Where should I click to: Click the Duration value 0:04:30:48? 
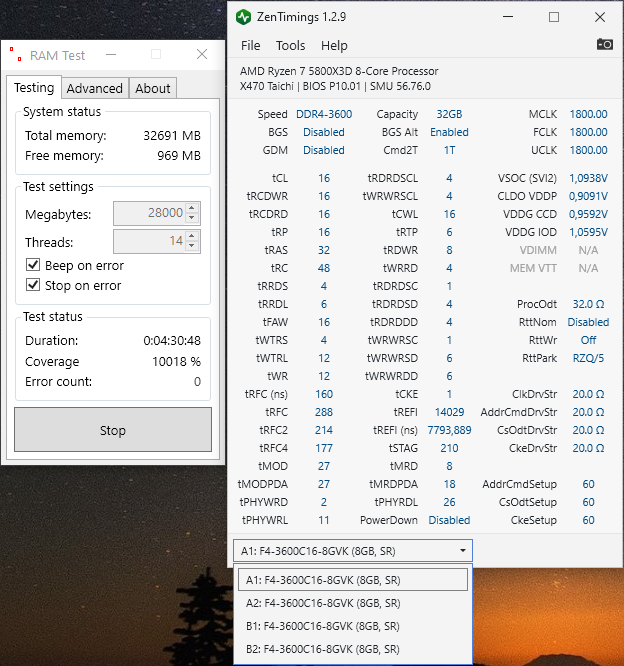pos(172,341)
